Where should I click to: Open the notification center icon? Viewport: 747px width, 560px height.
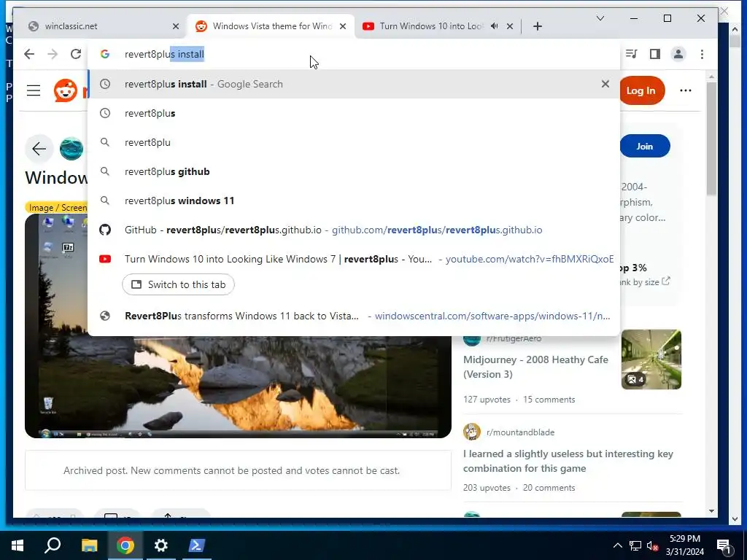(724, 545)
